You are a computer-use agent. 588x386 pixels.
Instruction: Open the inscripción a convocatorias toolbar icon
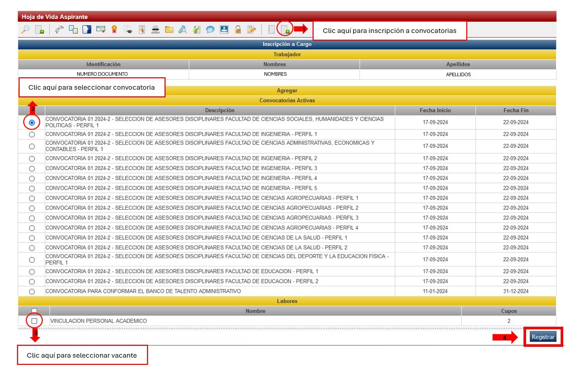[x=285, y=29]
